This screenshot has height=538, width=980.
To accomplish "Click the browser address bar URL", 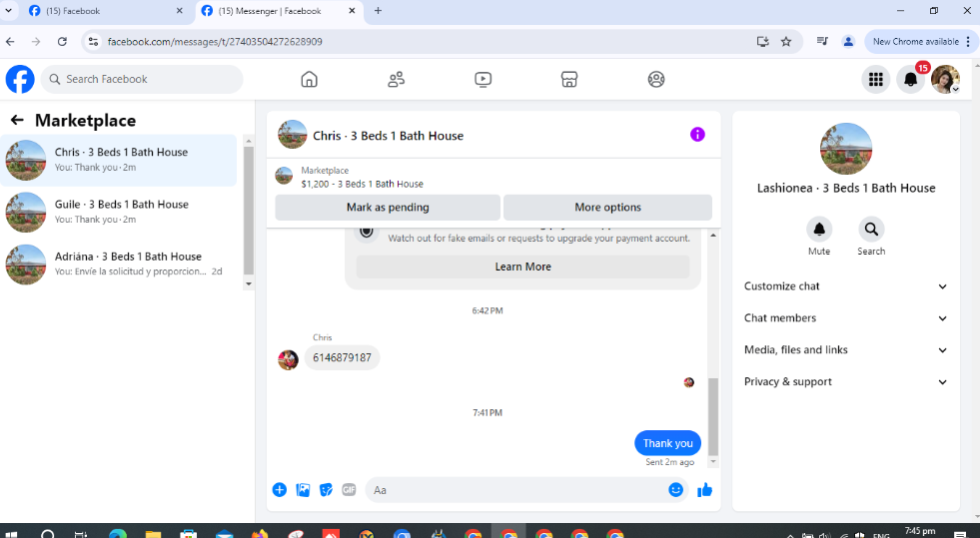I will (215, 42).
